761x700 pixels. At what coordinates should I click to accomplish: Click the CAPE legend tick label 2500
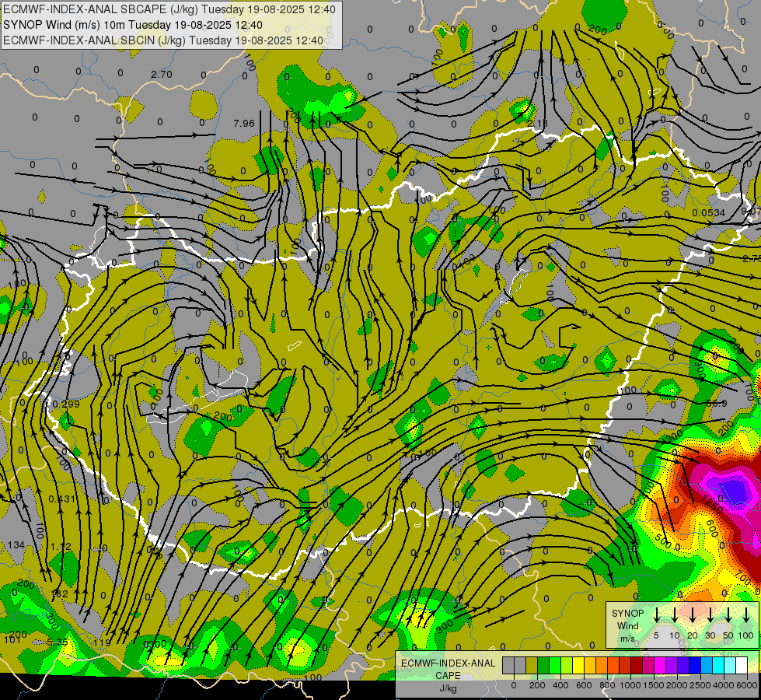pos(700,685)
